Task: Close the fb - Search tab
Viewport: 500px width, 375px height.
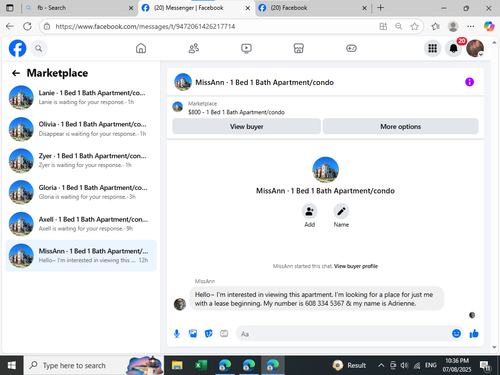Action: (x=131, y=8)
